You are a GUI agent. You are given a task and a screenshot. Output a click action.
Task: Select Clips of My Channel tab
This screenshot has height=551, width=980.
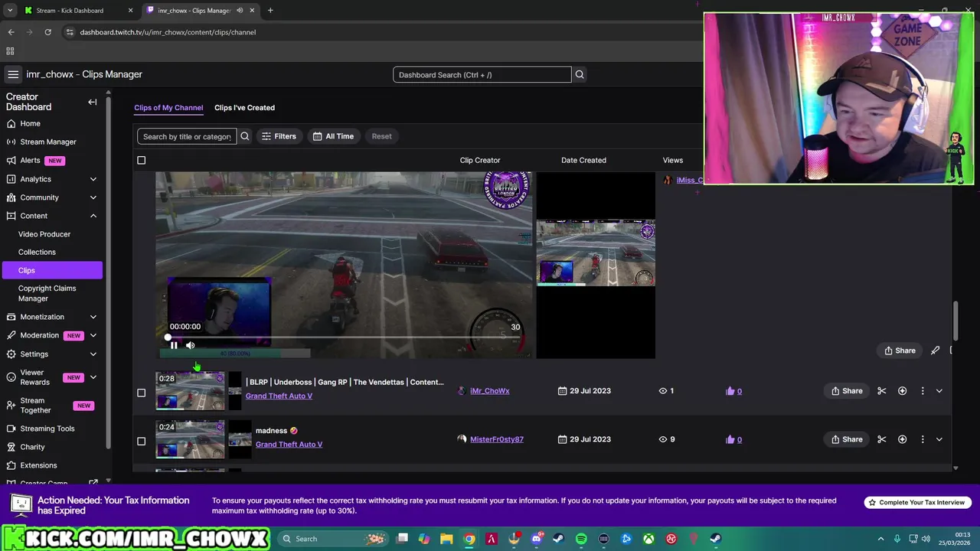168,108
